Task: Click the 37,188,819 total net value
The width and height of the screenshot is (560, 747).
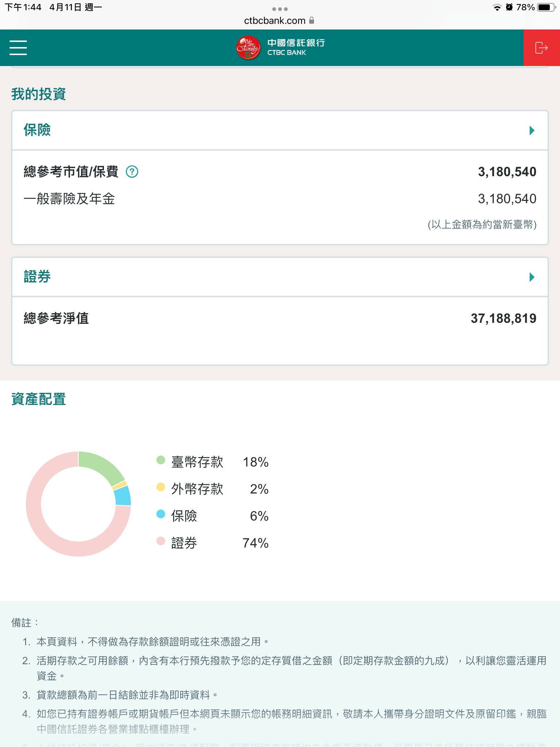Action: click(x=503, y=318)
